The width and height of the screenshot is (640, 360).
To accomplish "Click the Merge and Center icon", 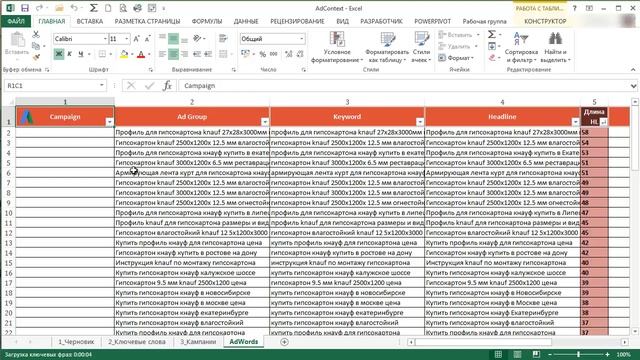I will tap(223, 54).
